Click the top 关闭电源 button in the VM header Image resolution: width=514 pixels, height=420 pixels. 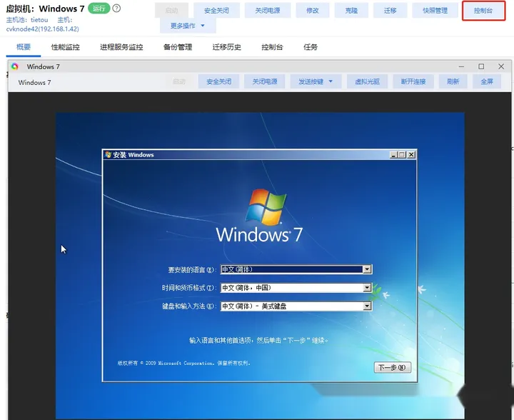268,11
